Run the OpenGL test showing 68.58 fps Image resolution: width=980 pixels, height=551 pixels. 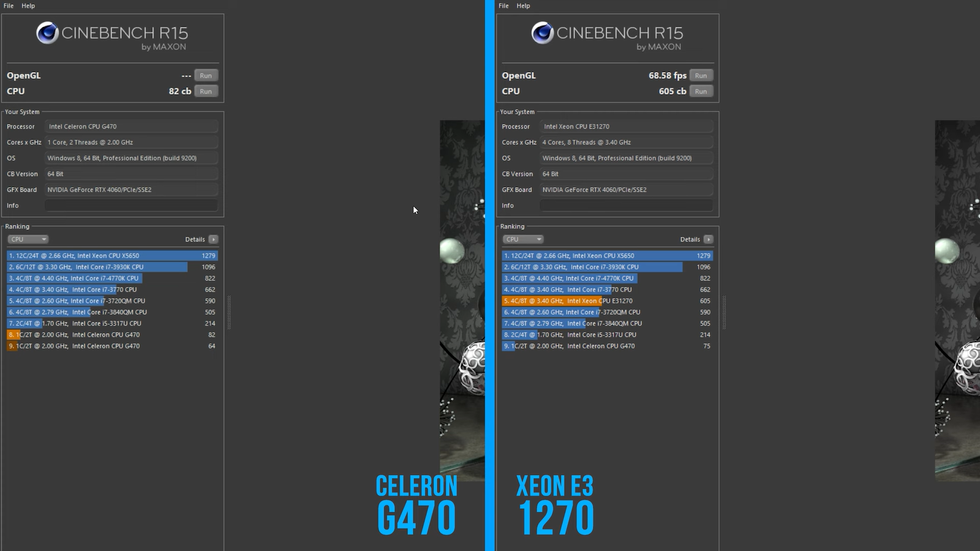tap(701, 75)
